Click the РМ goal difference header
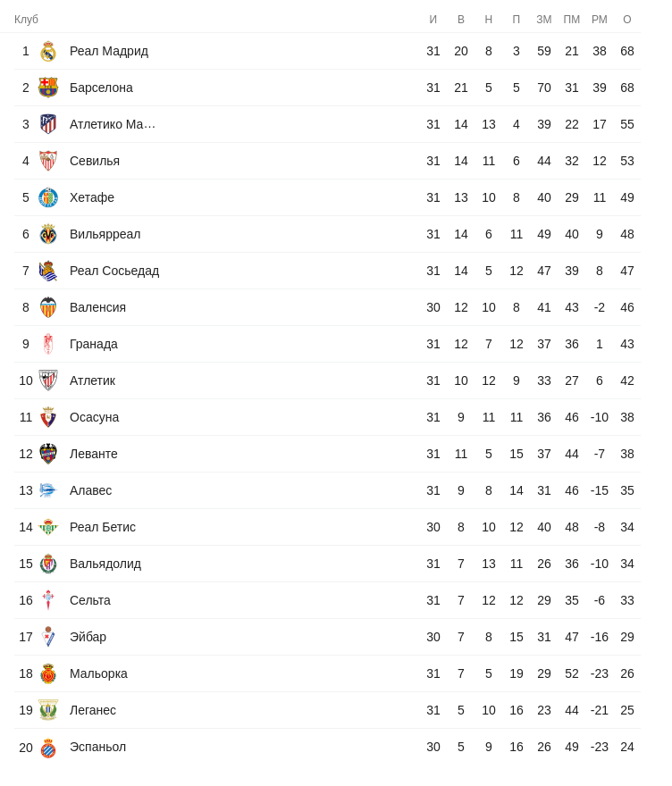672x786 pixels. coord(600,20)
